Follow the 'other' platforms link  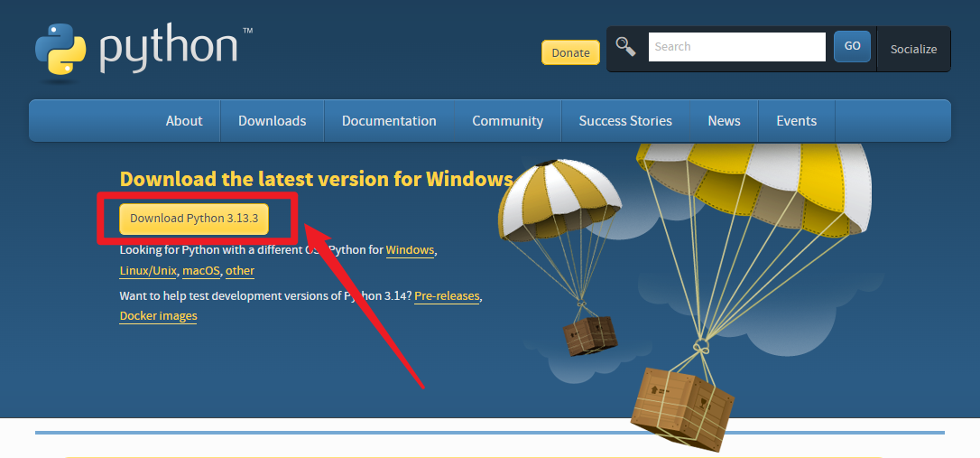click(x=240, y=271)
